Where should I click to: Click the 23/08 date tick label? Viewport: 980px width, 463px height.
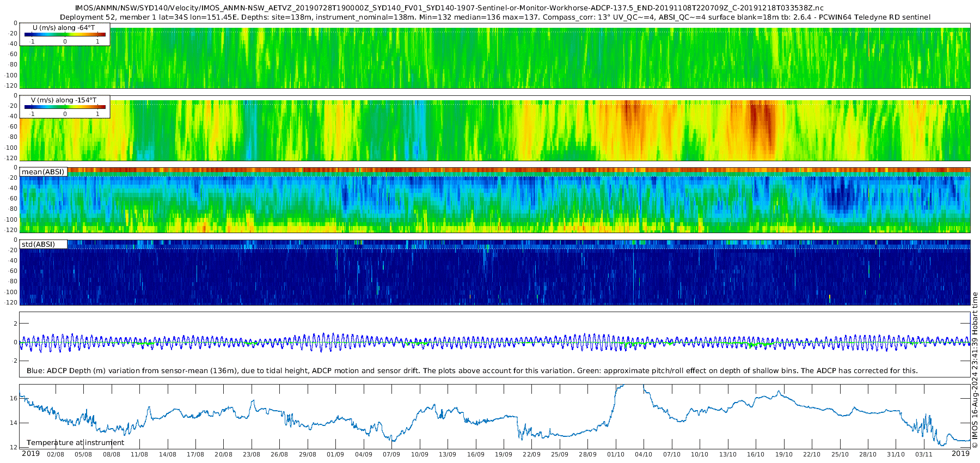click(252, 454)
